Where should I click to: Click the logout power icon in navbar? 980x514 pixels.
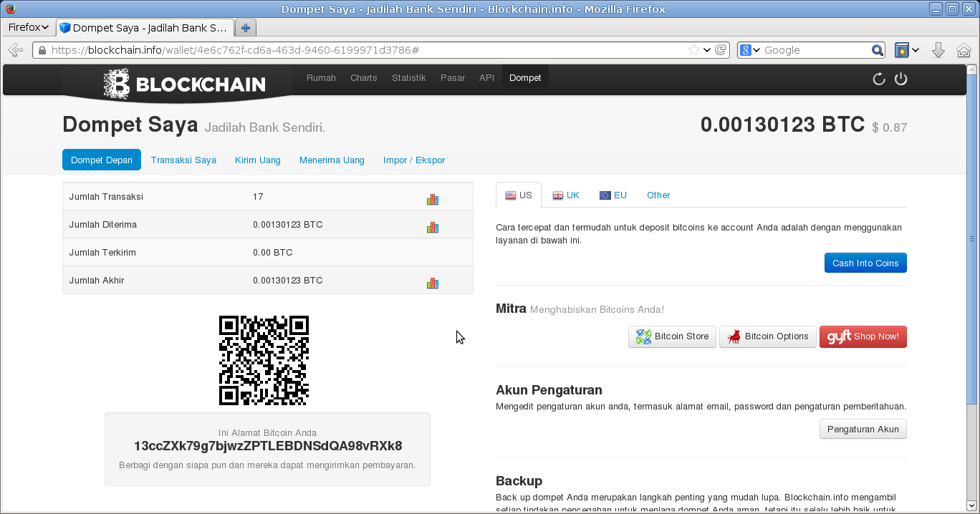click(901, 79)
